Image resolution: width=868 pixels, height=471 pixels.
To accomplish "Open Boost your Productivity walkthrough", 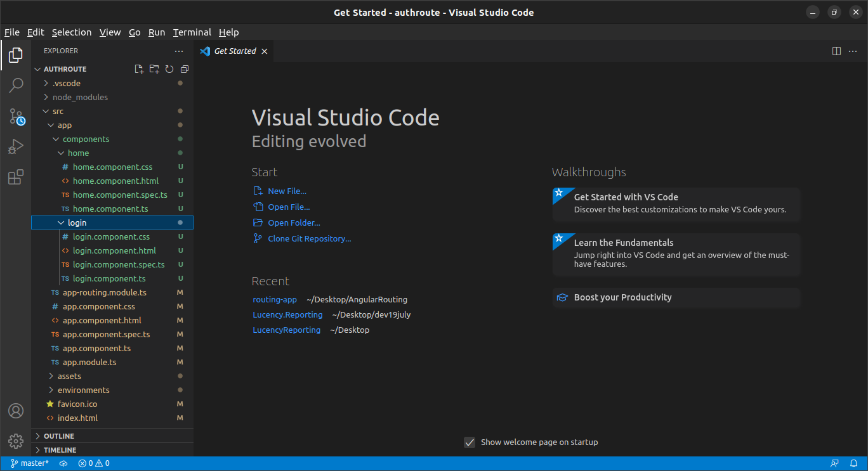I will click(x=676, y=297).
